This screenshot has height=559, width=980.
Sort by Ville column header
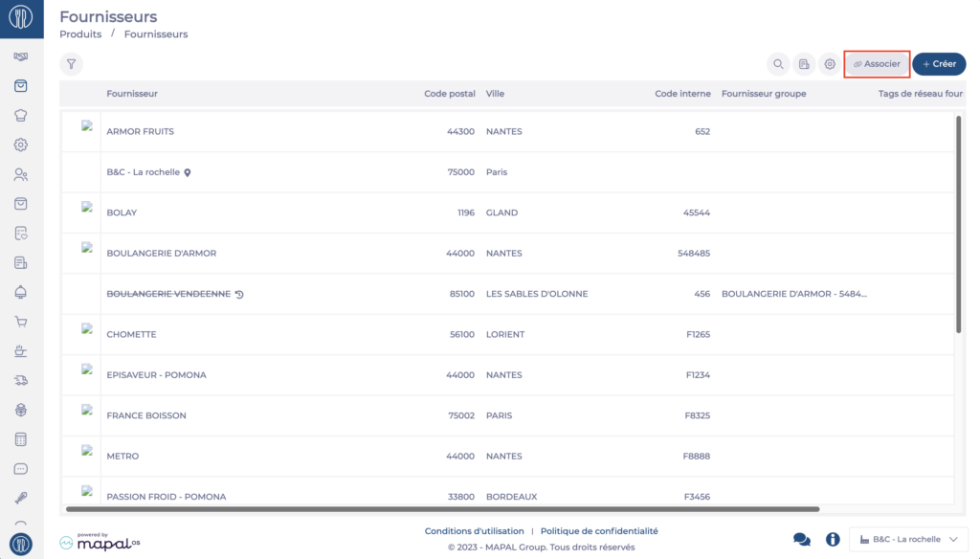[x=495, y=94]
